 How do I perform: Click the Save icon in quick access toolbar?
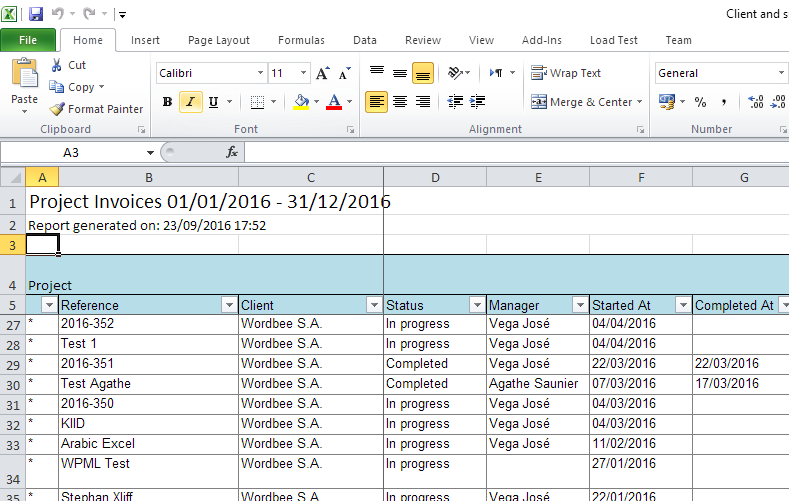tap(36, 14)
